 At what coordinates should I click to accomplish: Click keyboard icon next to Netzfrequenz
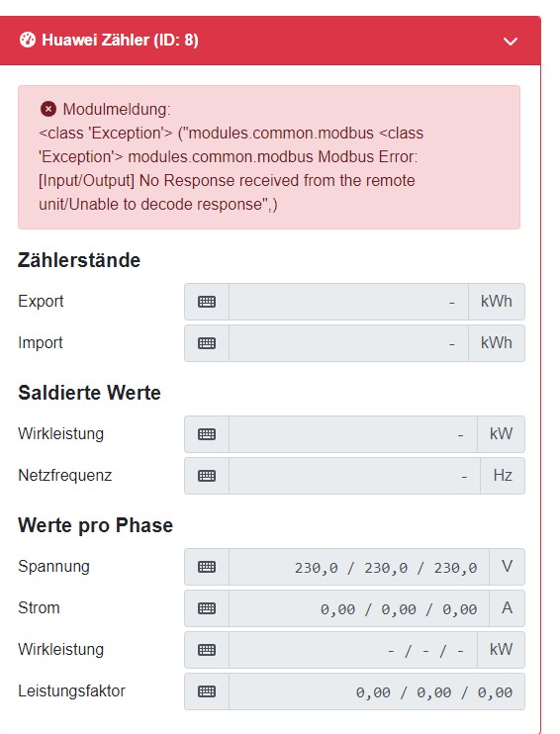207,476
